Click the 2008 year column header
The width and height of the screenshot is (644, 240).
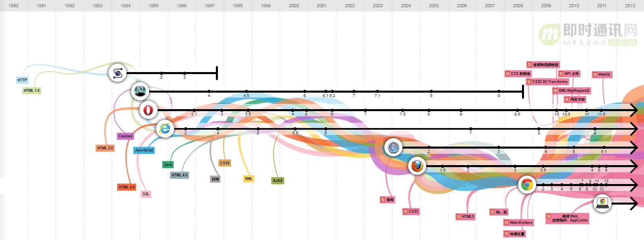[x=518, y=6]
